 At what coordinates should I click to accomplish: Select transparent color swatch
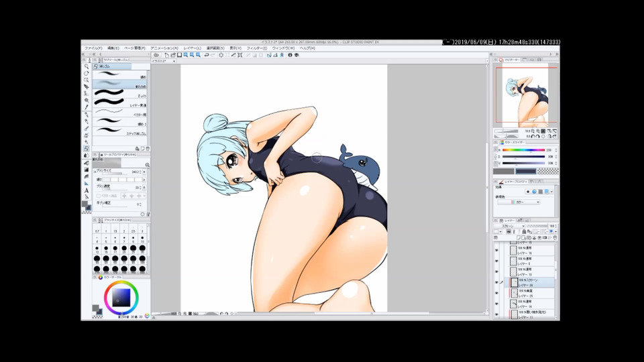548,171
